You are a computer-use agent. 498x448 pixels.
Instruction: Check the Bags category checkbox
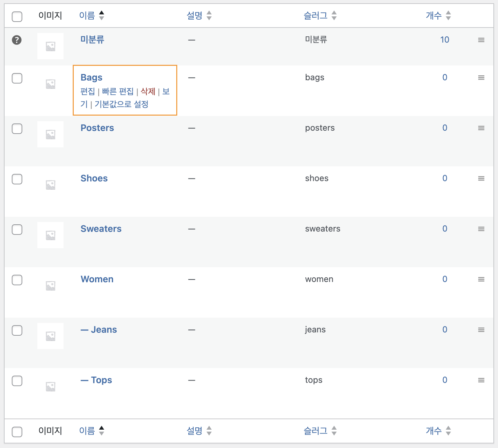click(x=17, y=78)
